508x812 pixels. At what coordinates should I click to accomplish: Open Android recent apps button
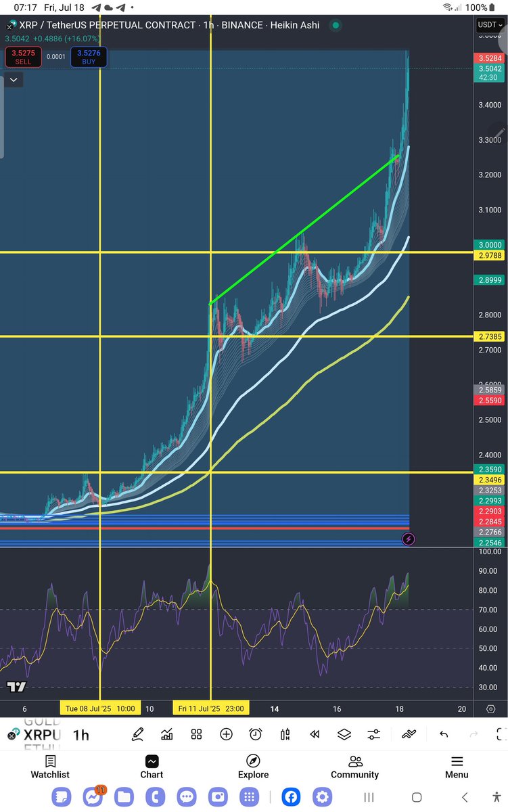pyautogui.click(x=369, y=797)
